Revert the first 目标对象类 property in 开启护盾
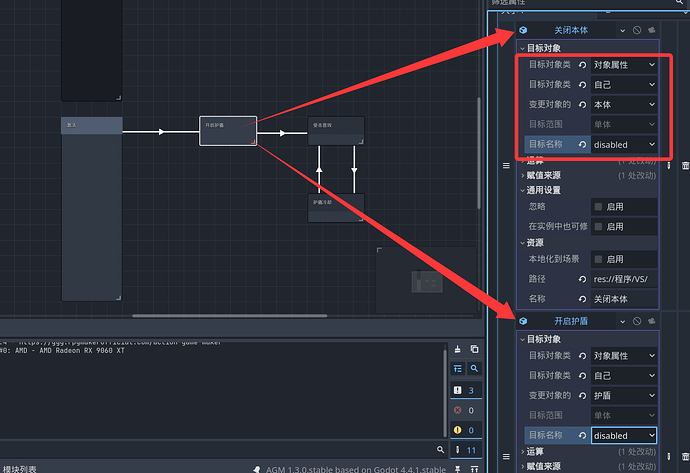690x473 pixels. point(582,356)
